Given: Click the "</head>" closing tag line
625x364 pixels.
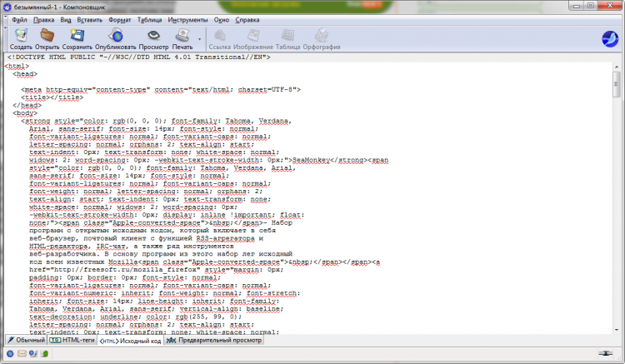Looking at the screenshot, I should point(27,105).
